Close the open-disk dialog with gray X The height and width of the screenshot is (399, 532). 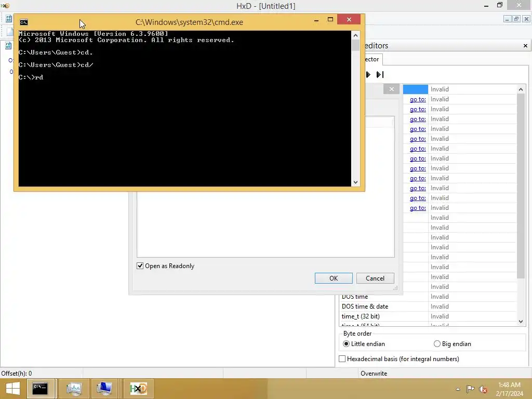(x=392, y=89)
